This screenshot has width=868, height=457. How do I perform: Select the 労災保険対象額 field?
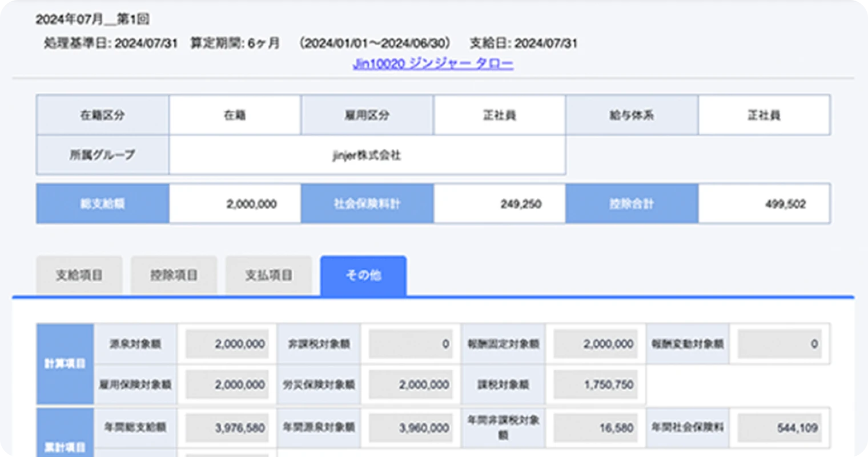[411, 385]
